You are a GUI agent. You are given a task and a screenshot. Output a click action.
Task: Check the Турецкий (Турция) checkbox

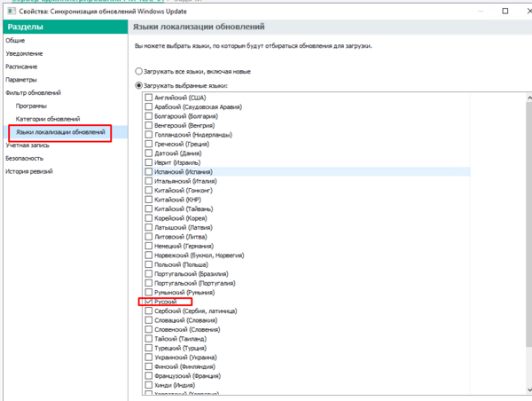[149, 348]
